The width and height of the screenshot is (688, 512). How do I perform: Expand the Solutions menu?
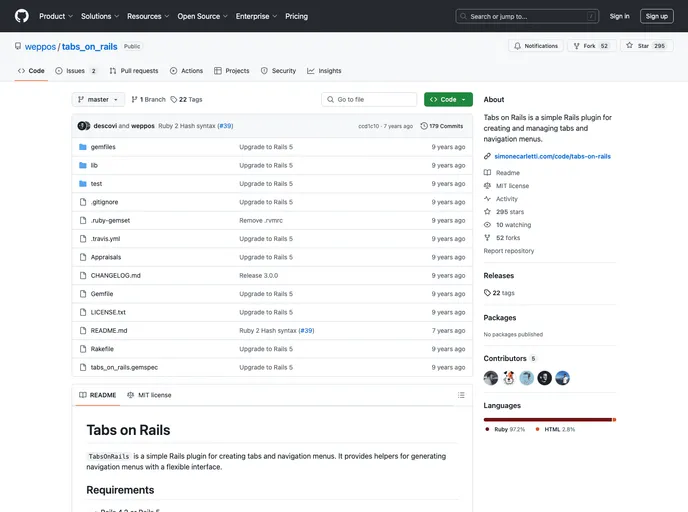click(x=100, y=16)
